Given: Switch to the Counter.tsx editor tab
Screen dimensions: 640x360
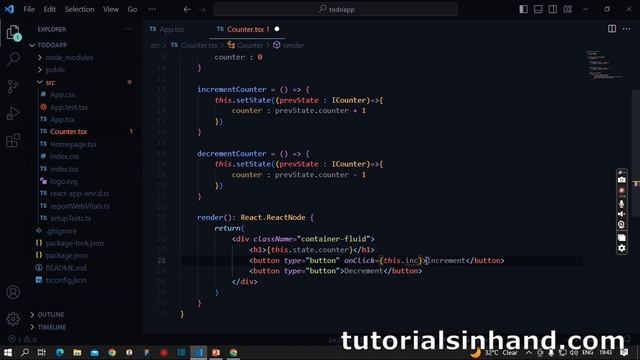Looking at the screenshot, I should click(x=248, y=29).
